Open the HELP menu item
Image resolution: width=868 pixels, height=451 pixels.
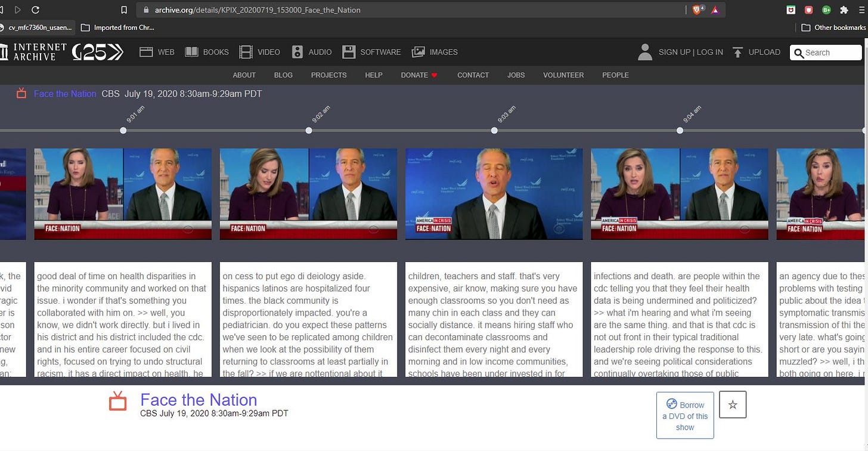tap(374, 75)
